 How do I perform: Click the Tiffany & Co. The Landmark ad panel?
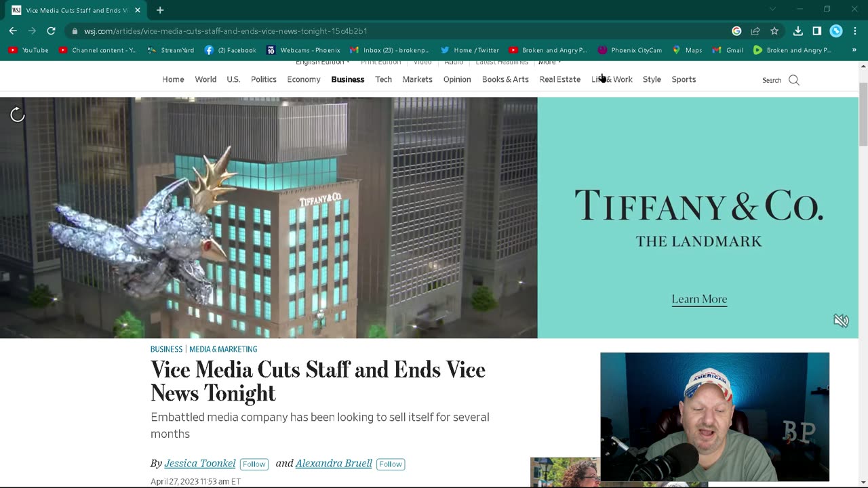pyautogui.click(x=698, y=218)
